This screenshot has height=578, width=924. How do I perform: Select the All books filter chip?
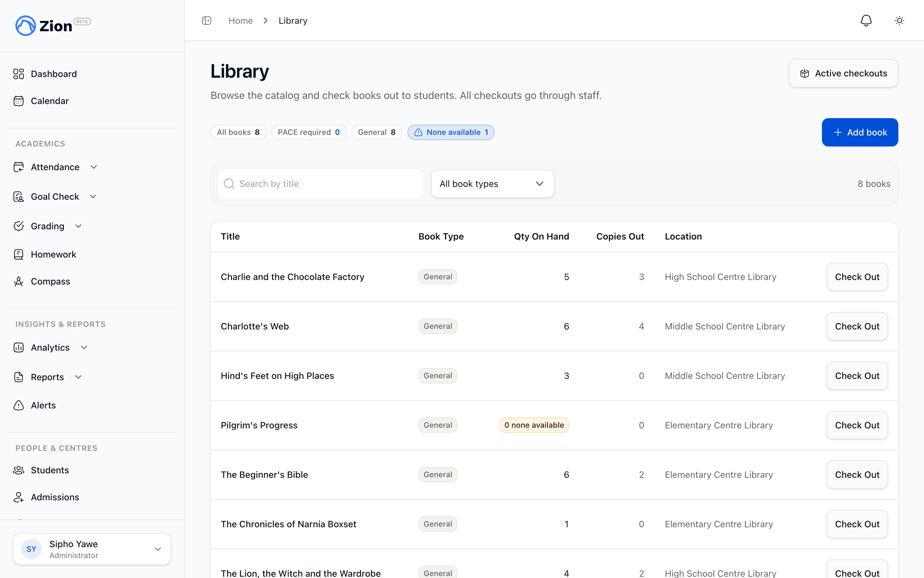[x=238, y=132]
